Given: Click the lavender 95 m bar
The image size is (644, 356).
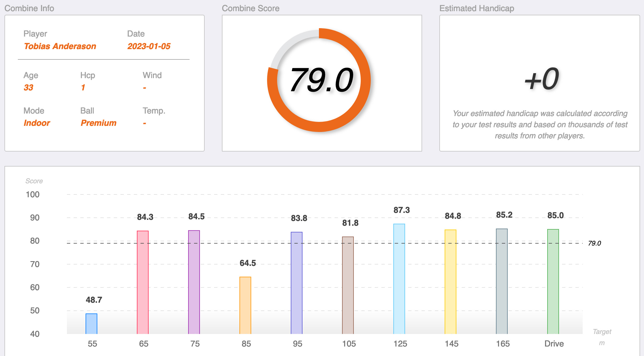Looking at the screenshot, I should (x=297, y=283).
